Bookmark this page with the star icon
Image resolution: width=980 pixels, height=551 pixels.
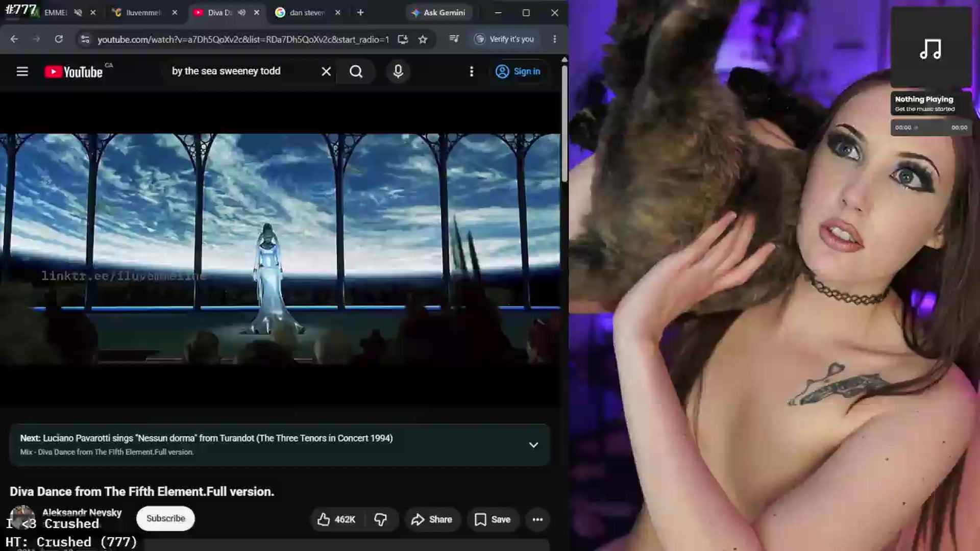[x=423, y=39]
